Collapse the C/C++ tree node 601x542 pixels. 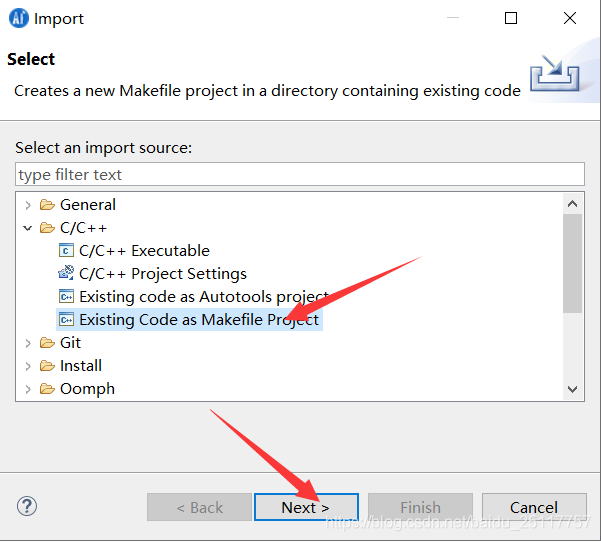[28, 228]
